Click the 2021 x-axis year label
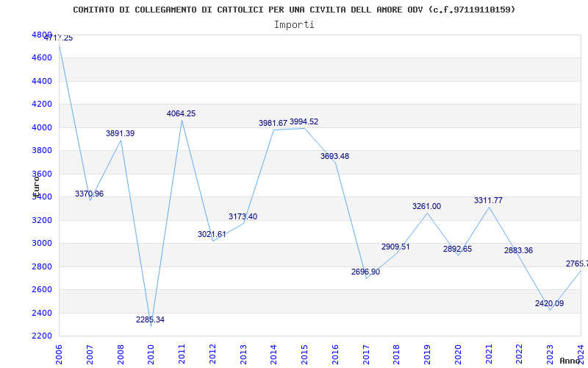588x368 pixels. [x=489, y=354]
